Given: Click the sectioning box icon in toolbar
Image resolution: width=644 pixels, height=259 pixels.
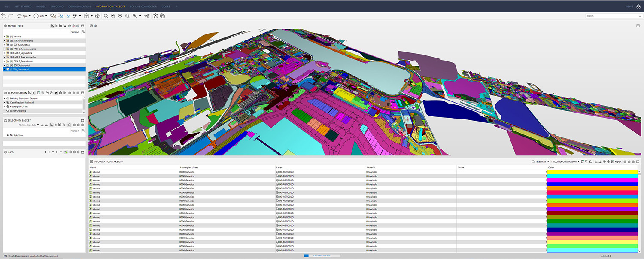Looking at the screenshot, I should point(97,16).
